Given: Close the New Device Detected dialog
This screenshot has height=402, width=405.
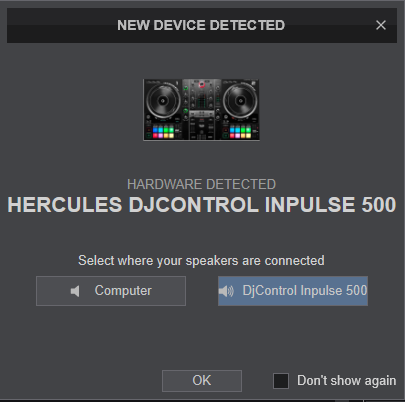Looking at the screenshot, I should coord(381,25).
